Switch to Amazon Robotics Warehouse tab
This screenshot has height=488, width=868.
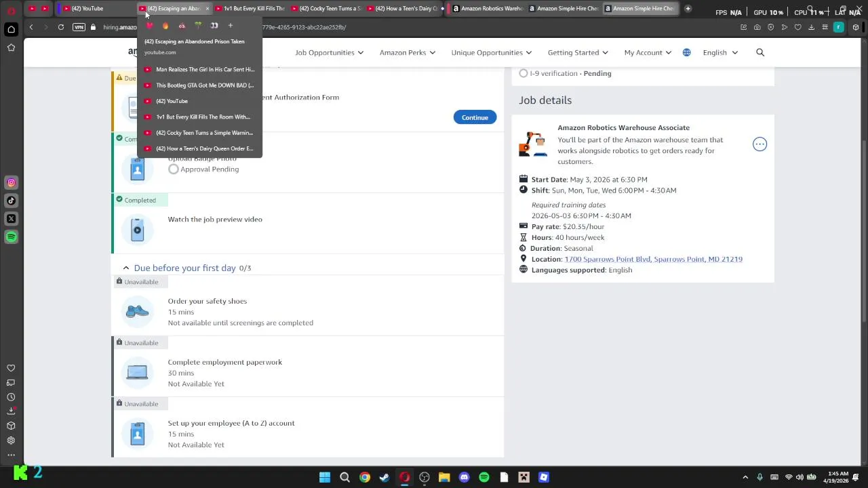(487, 8)
